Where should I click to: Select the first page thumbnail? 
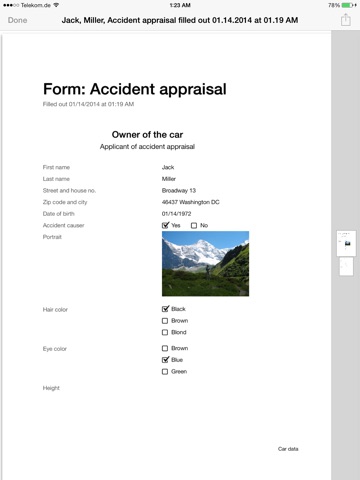click(x=346, y=243)
